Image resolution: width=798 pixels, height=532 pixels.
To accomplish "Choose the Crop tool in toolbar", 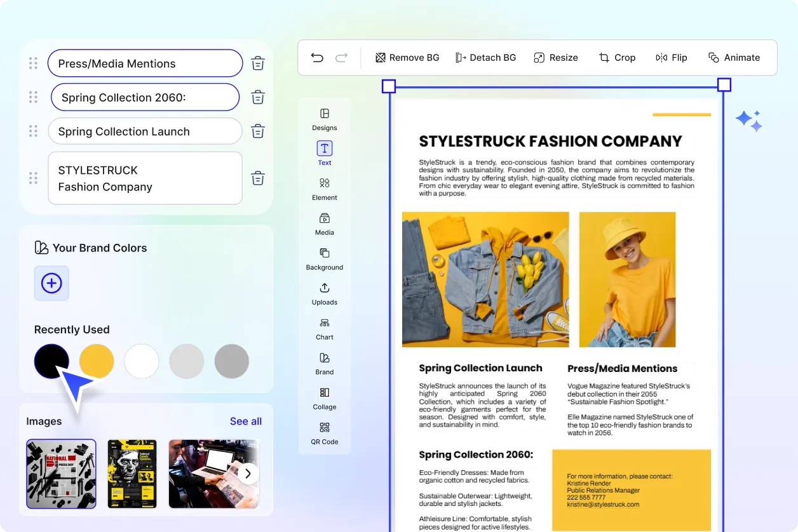I will tap(617, 58).
